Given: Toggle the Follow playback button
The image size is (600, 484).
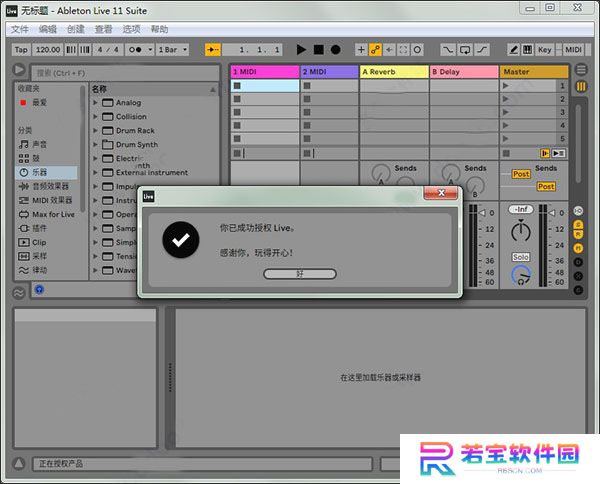Looking at the screenshot, I should coord(212,49).
